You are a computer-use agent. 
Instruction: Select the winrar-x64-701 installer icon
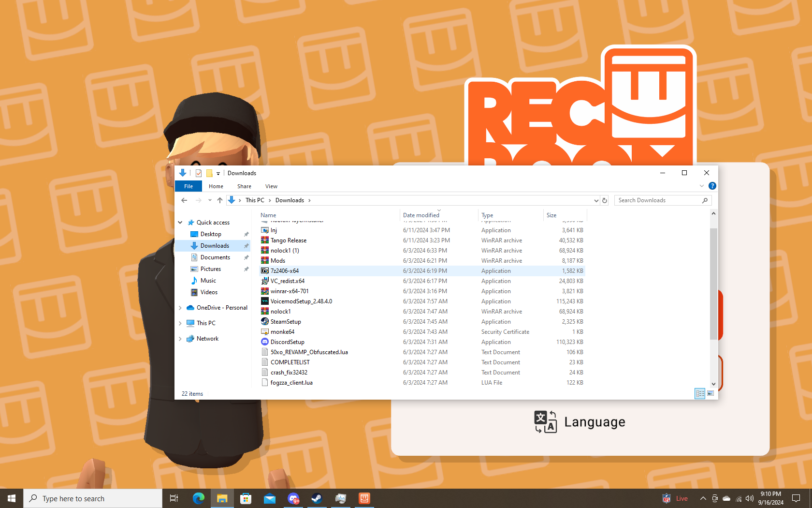(265, 291)
